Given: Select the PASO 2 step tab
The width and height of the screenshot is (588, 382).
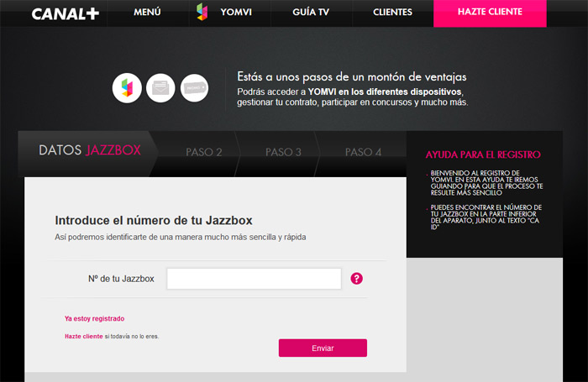Looking at the screenshot, I should pyautogui.click(x=203, y=152).
